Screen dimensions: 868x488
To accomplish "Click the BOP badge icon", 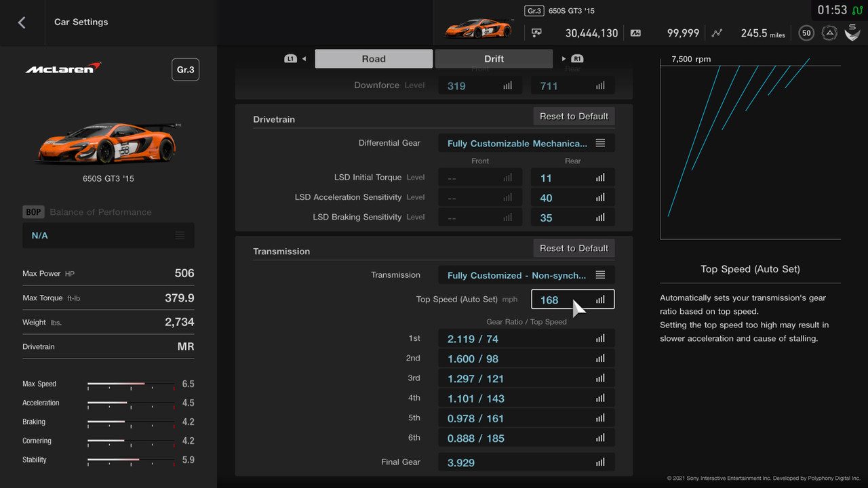I will (x=33, y=212).
